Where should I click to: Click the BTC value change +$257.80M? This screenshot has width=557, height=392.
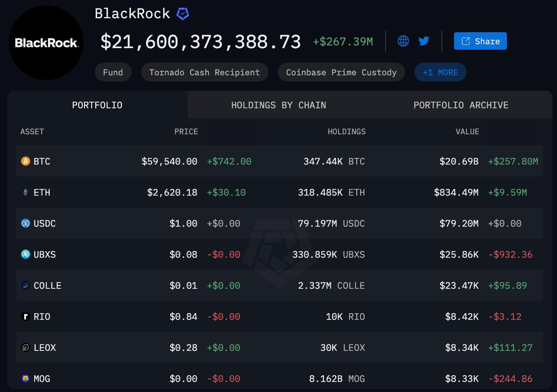click(x=513, y=161)
